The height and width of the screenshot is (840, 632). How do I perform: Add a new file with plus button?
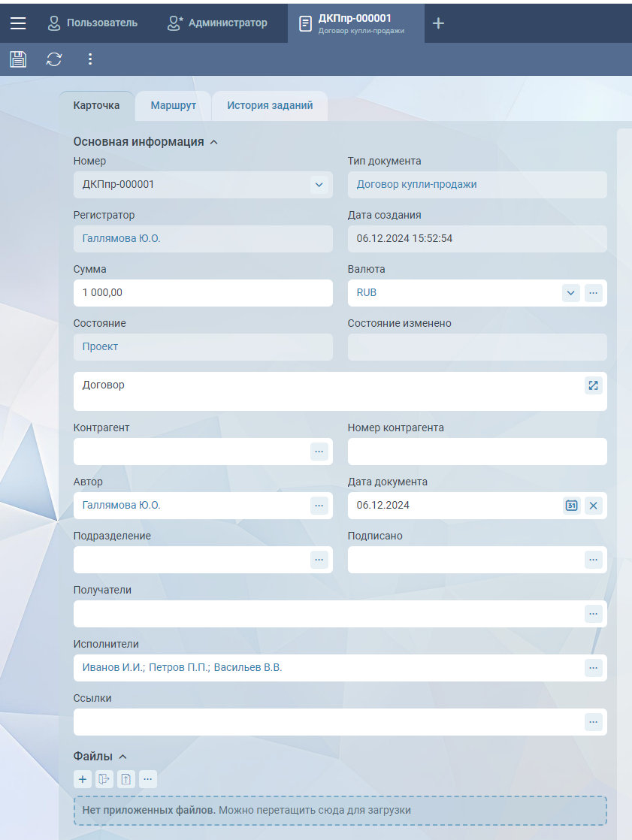(83, 780)
